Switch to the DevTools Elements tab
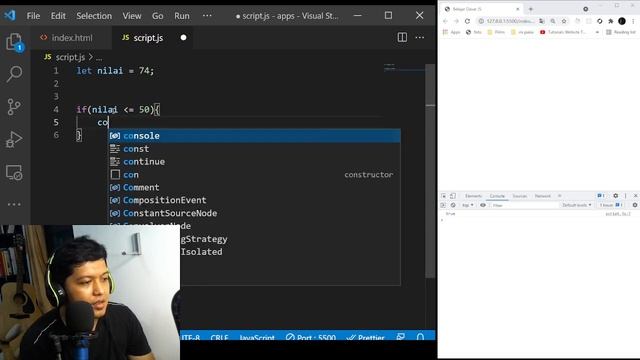The height and width of the screenshot is (360, 640). pos(473,196)
